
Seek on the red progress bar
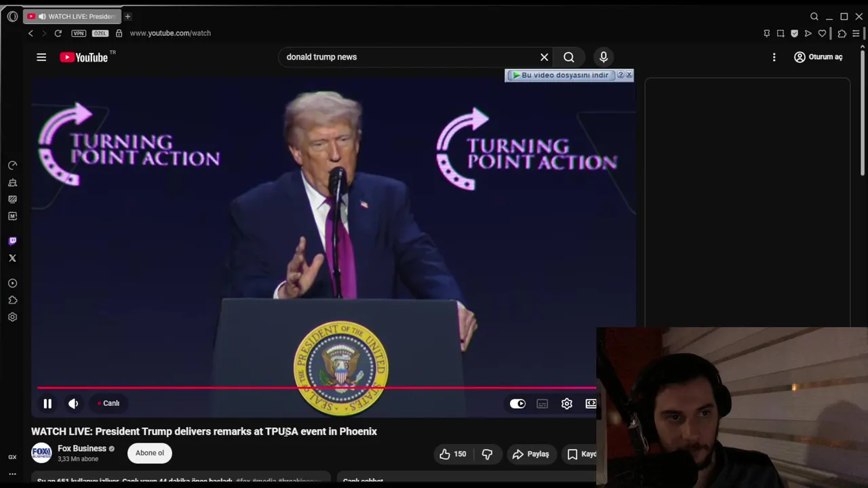pyautogui.click(x=317, y=388)
